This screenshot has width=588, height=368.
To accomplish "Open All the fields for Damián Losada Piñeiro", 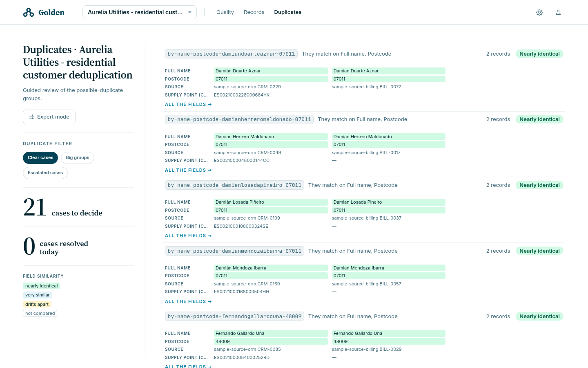I will pos(188,236).
